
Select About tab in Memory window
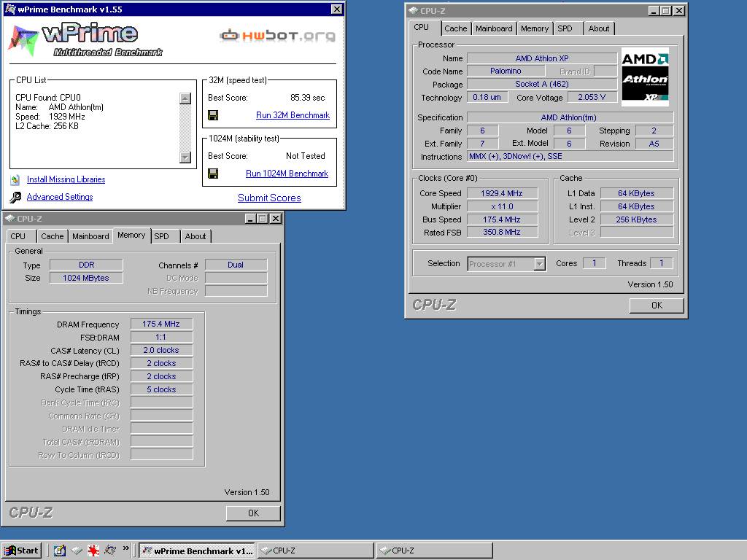point(196,236)
